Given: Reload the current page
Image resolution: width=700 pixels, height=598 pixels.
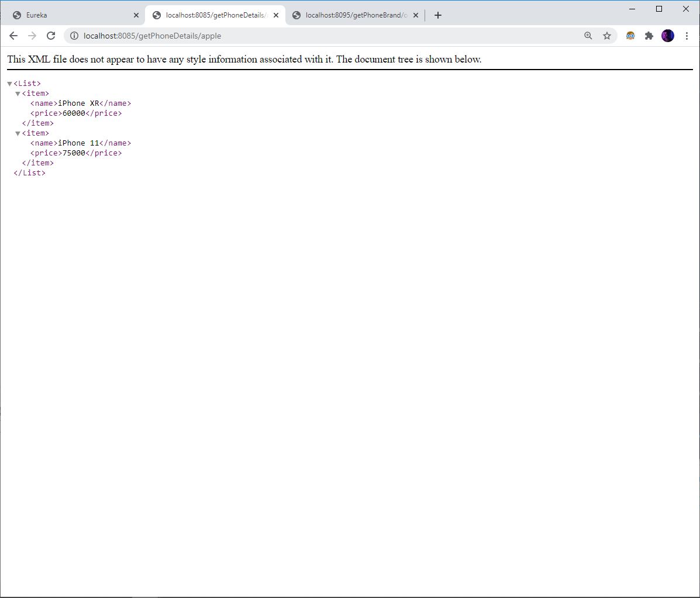Looking at the screenshot, I should tap(51, 36).
